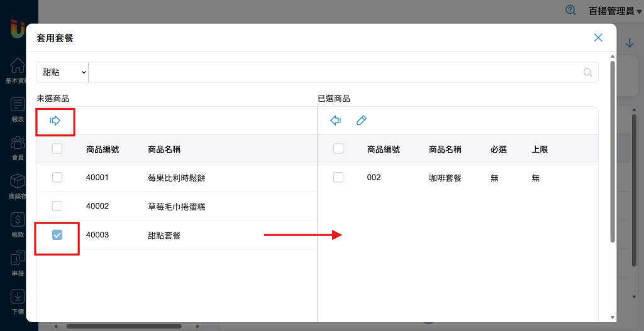The height and width of the screenshot is (331, 644).
Task: Check the 莓果比利時鬆餅 checkbox
Action: tap(57, 178)
